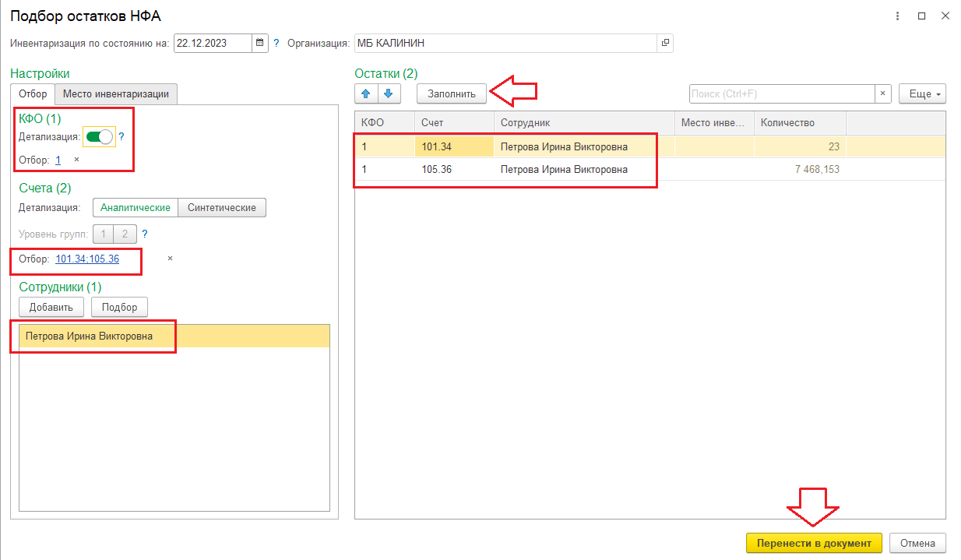Click the inventory date field
The image size is (961, 560).
[213, 44]
